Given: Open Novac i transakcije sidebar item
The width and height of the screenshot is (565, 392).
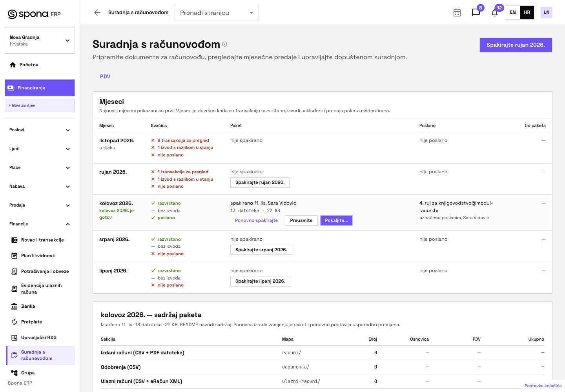Looking at the screenshot, I should (40, 240).
